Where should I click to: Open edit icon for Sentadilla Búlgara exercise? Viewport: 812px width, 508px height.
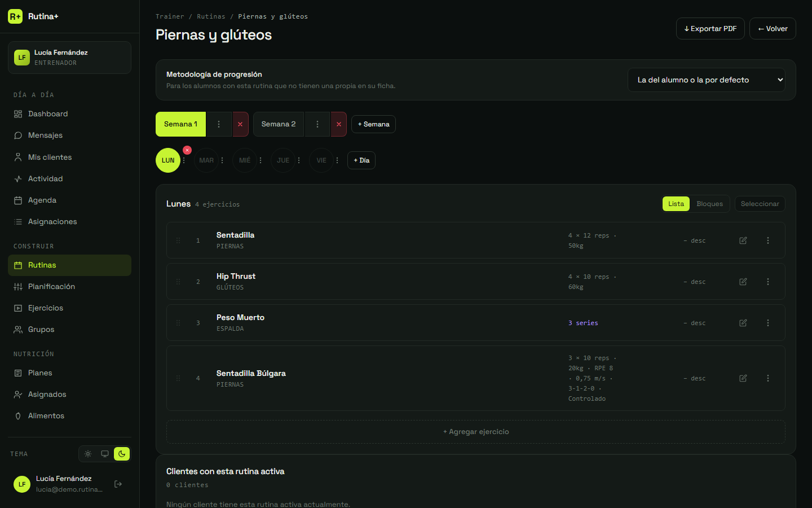pyautogui.click(x=743, y=378)
